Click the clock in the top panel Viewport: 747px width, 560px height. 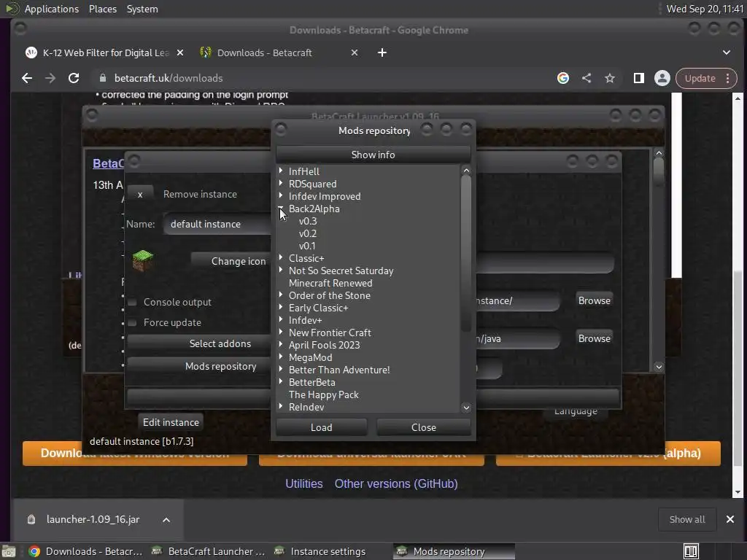click(705, 9)
